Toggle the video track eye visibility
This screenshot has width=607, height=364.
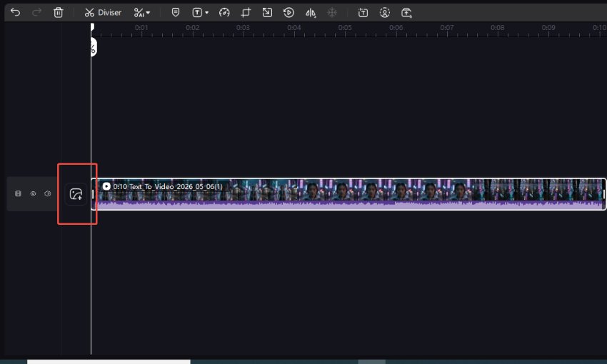tap(33, 193)
